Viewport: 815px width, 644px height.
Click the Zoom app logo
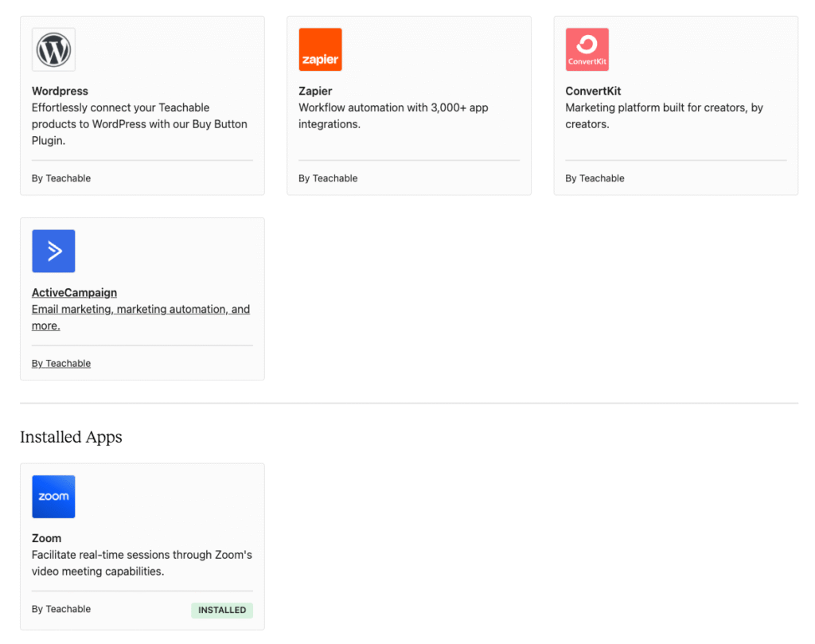[x=53, y=497]
